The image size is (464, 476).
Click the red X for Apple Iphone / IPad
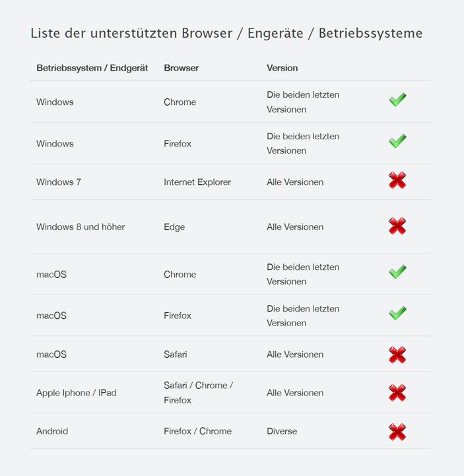coord(397,393)
